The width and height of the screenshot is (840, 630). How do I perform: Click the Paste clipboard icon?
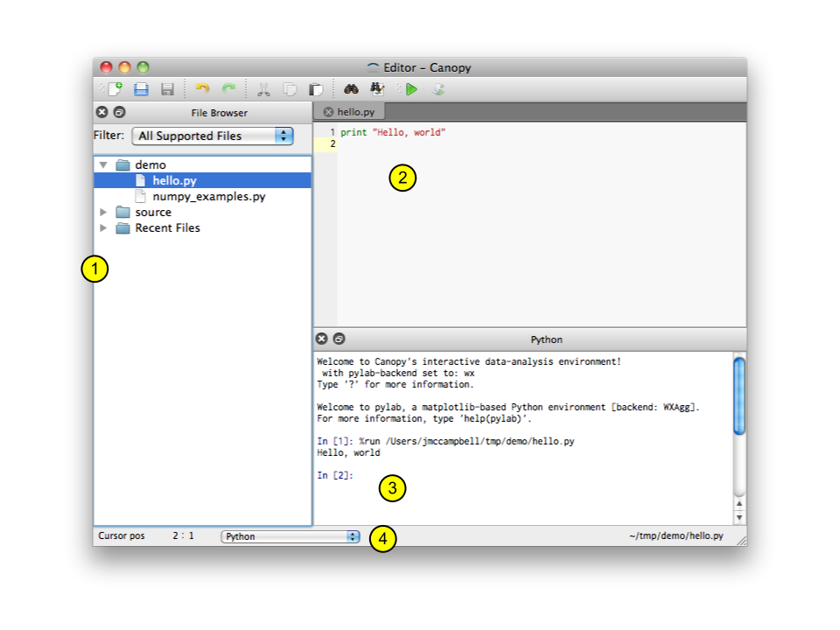pyautogui.click(x=316, y=89)
